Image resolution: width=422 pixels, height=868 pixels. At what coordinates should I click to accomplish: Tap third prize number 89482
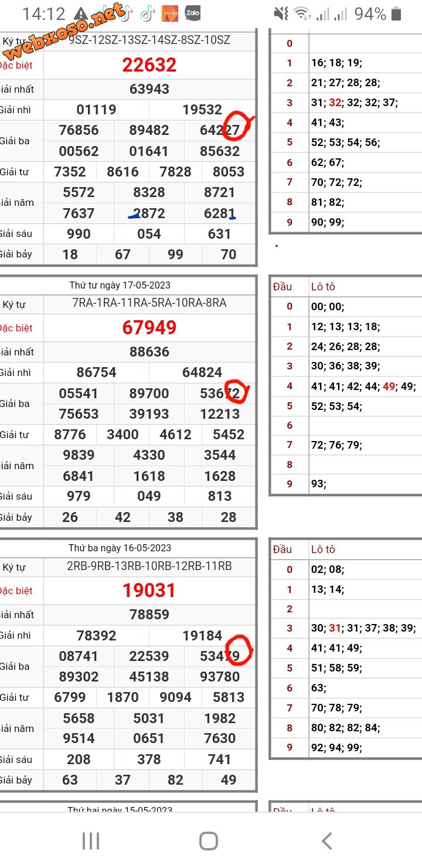tap(149, 130)
